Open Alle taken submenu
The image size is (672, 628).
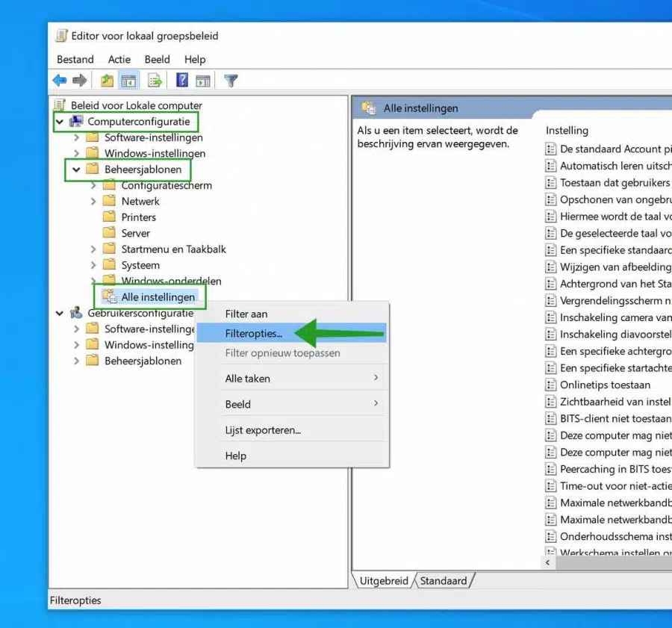pos(292,378)
